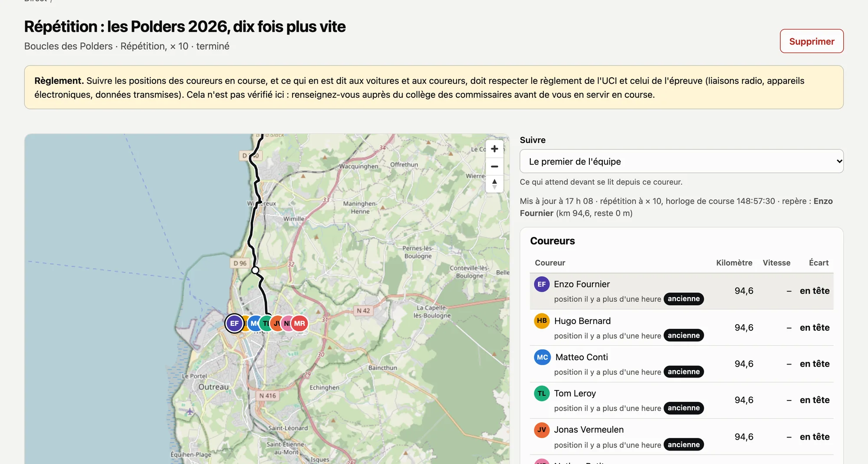Click 'en tête' gap for Hugo Bernard
This screenshot has width=868, height=464.
coord(815,328)
